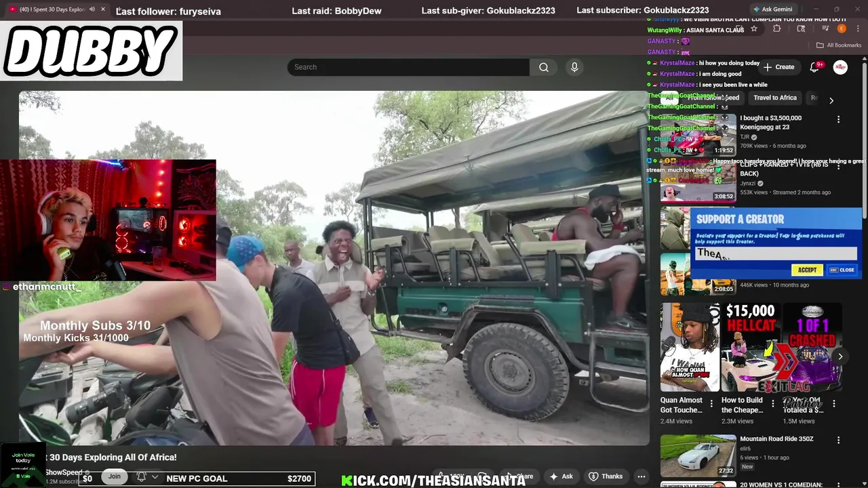Viewport: 868px width, 488px height.
Task: Click WutangWilly chat username
Action: 665,30
